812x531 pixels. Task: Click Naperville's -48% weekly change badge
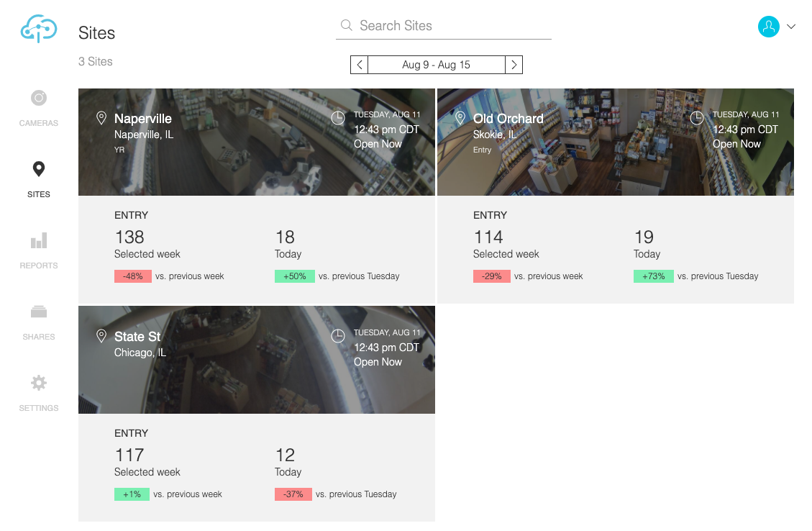click(x=133, y=276)
